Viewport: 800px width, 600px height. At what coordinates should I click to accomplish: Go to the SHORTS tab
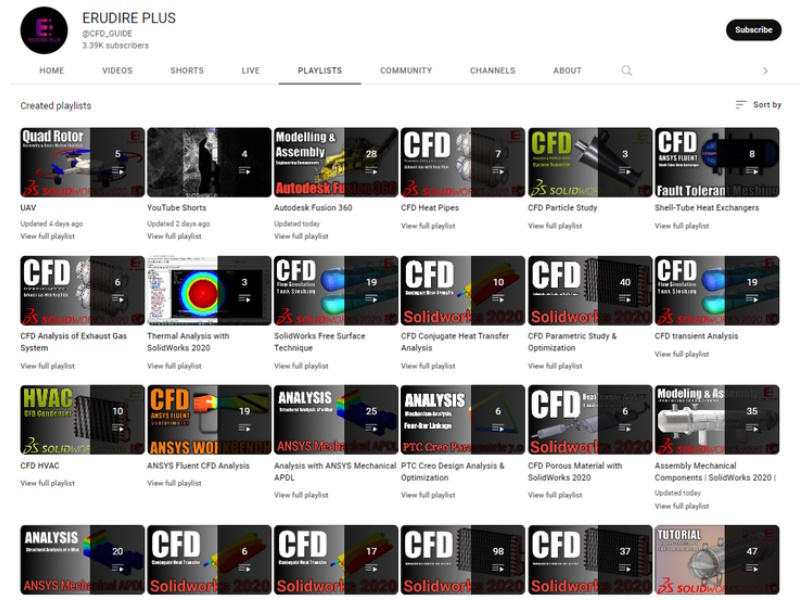(x=187, y=71)
